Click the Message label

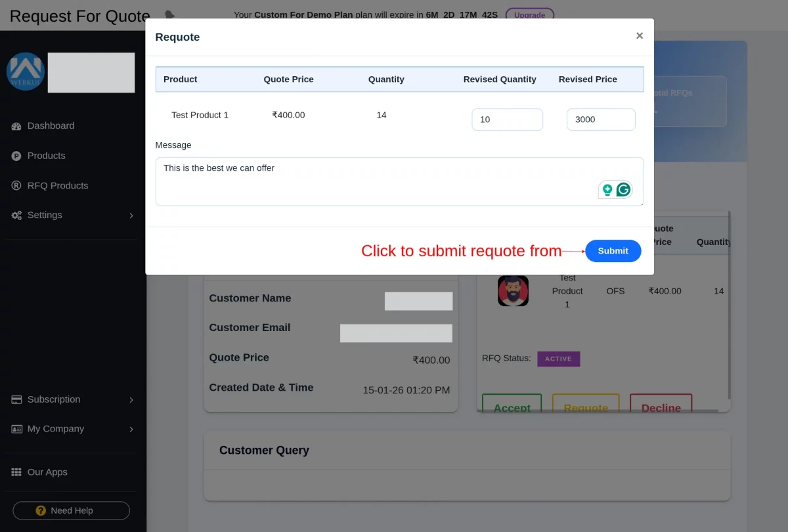pos(173,144)
